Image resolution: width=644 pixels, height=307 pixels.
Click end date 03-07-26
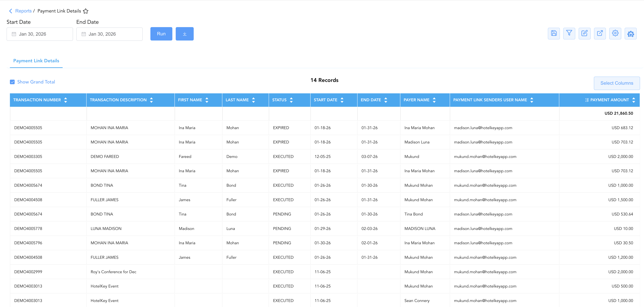click(x=370, y=157)
